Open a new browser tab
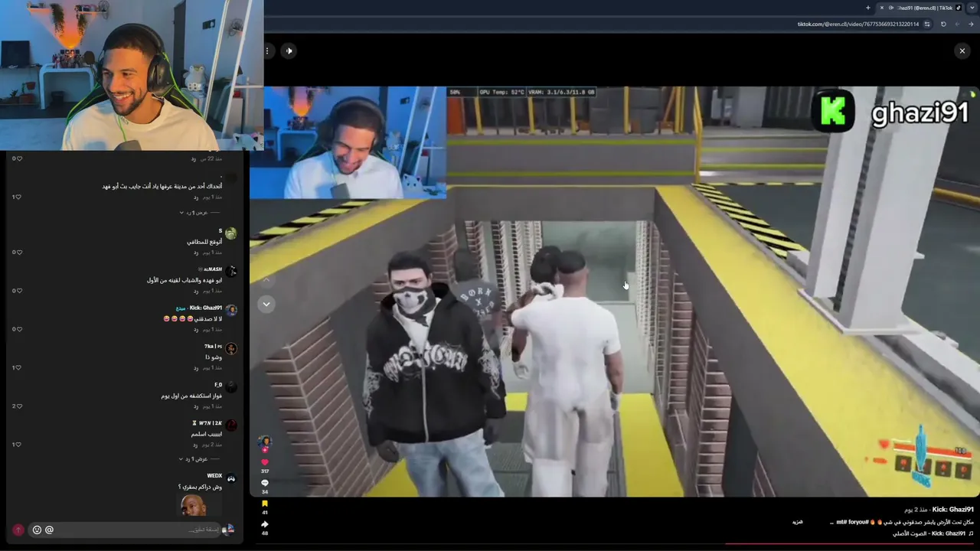 point(868,8)
